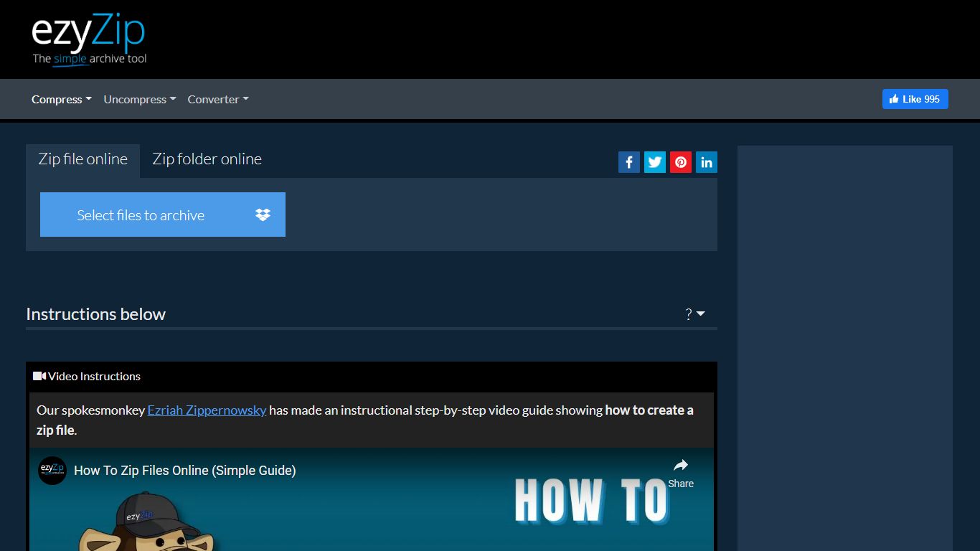Viewport: 980px width, 551px height.
Task: Switch to Zip file online tab
Action: pyautogui.click(x=83, y=159)
